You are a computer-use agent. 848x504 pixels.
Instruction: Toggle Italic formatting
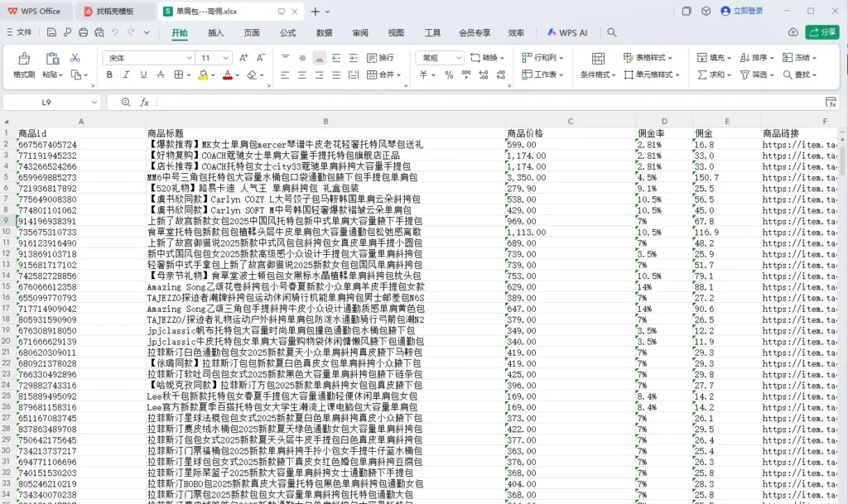point(126,74)
